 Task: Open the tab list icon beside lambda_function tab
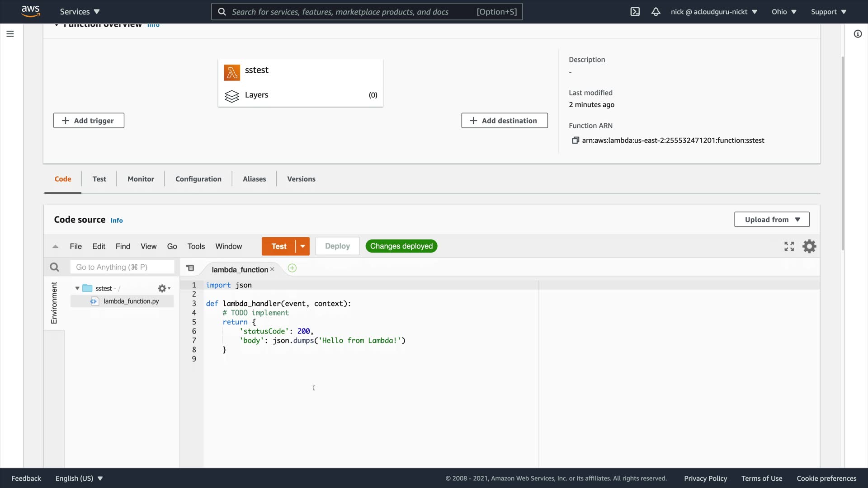190,268
